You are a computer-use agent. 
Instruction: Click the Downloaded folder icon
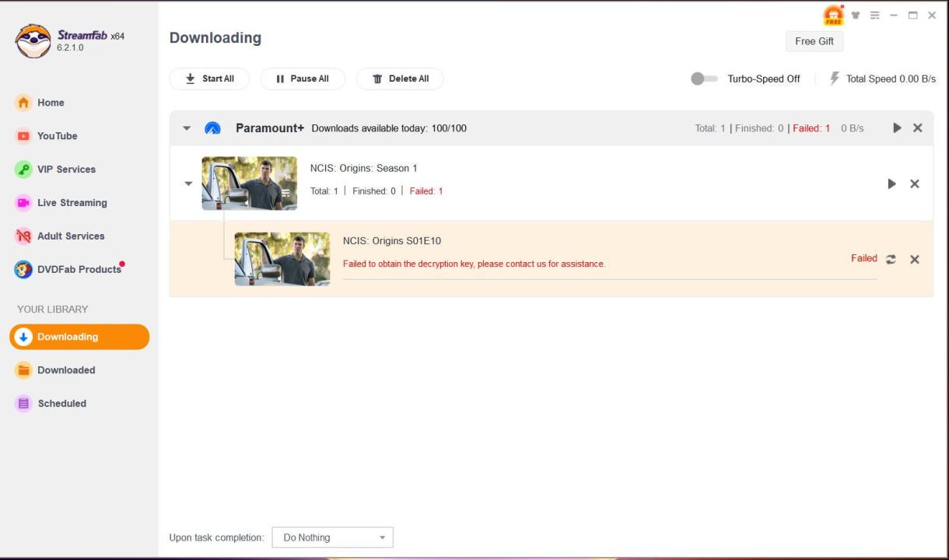pyautogui.click(x=23, y=370)
